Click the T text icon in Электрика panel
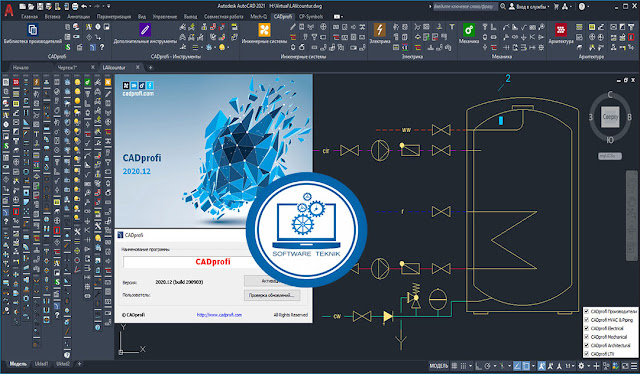Image resolution: width=640 pixels, height=374 pixels. click(x=452, y=27)
